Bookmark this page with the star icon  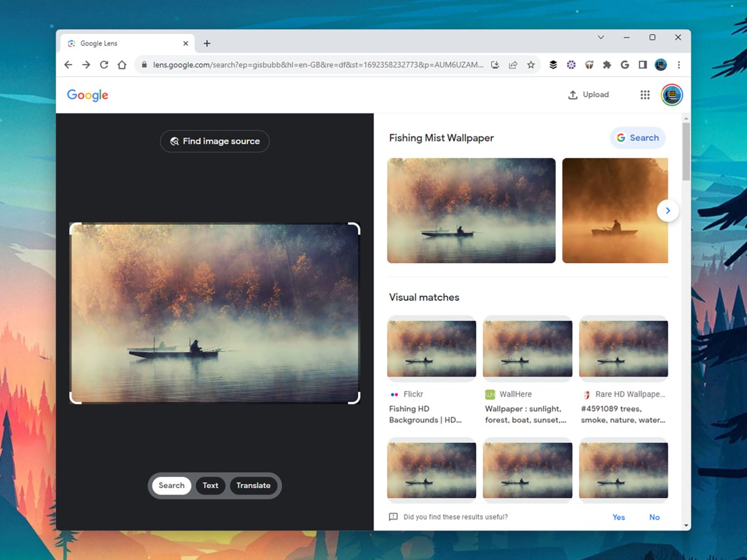point(531,65)
